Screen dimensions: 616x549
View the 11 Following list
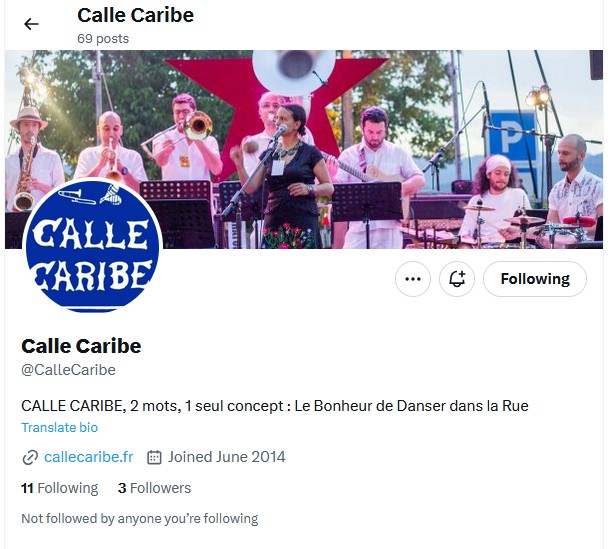60,488
